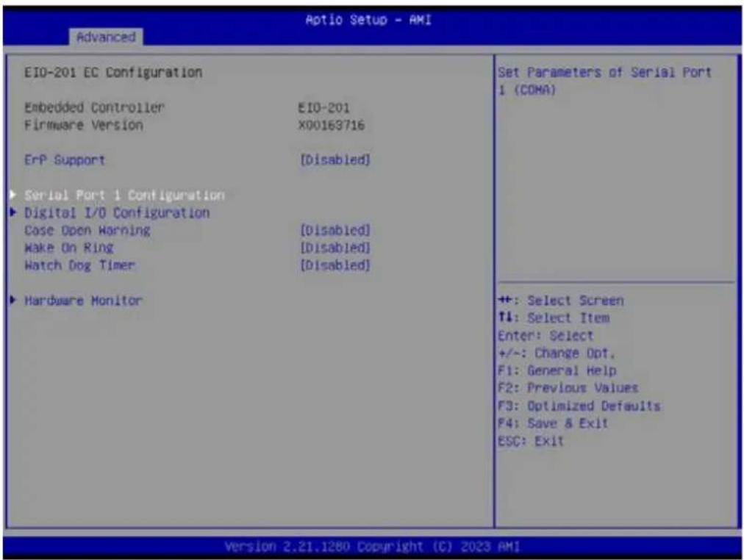
Task: Click arrow beside Hardware Monitor
Action: click(x=13, y=300)
